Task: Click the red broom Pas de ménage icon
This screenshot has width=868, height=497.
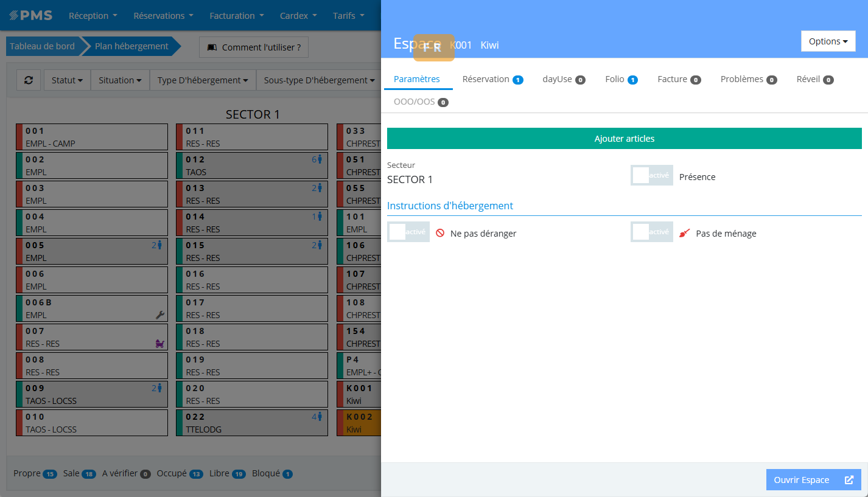Action: [685, 233]
